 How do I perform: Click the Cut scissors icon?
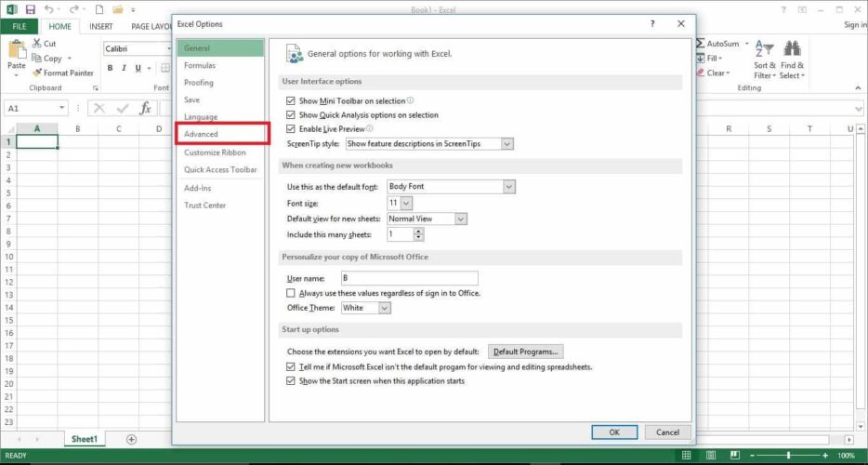point(37,43)
